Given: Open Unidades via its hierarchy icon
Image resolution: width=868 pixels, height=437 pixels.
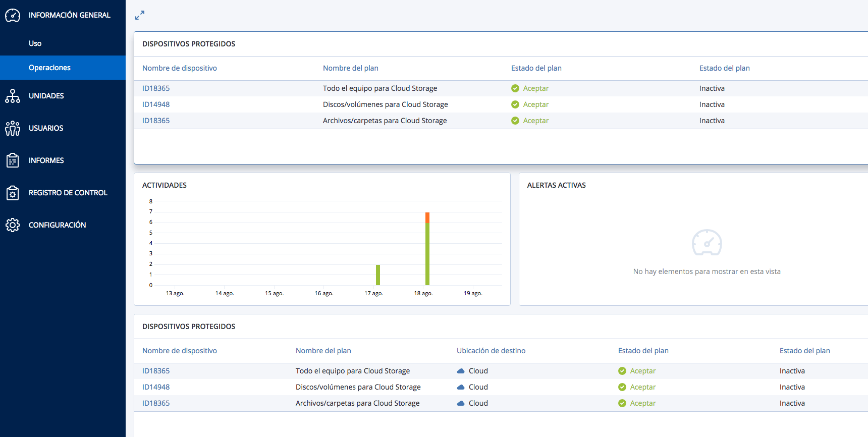Looking at the screenshot, I should tap(13, 96).
